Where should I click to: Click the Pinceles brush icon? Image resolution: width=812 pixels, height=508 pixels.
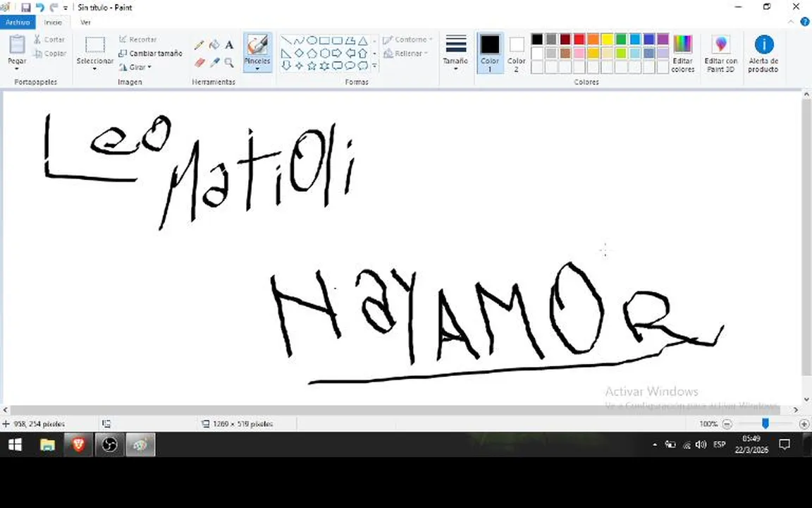pyautogui.click(x=257, y=44)
